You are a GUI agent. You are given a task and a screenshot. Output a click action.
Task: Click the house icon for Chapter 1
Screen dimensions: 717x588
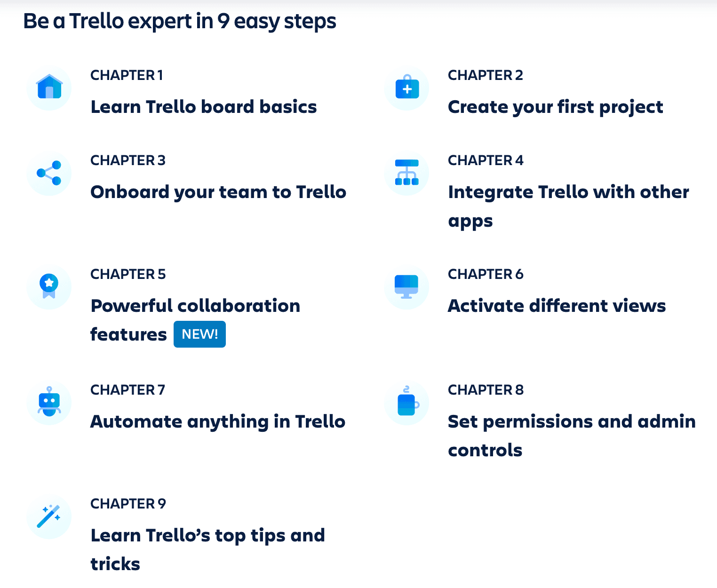click(x=49, y=87)
